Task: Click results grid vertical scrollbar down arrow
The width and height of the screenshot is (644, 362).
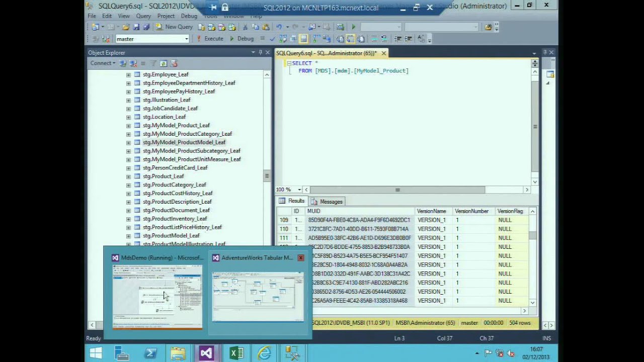Action: coord(532,303)
